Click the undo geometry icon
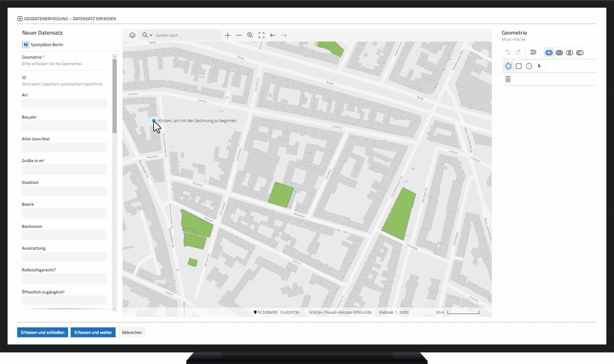614x364 pixels. click(508, 52)
